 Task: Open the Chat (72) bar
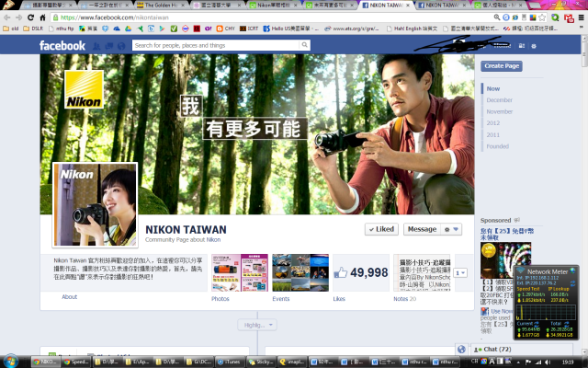[x=522, y=350]
